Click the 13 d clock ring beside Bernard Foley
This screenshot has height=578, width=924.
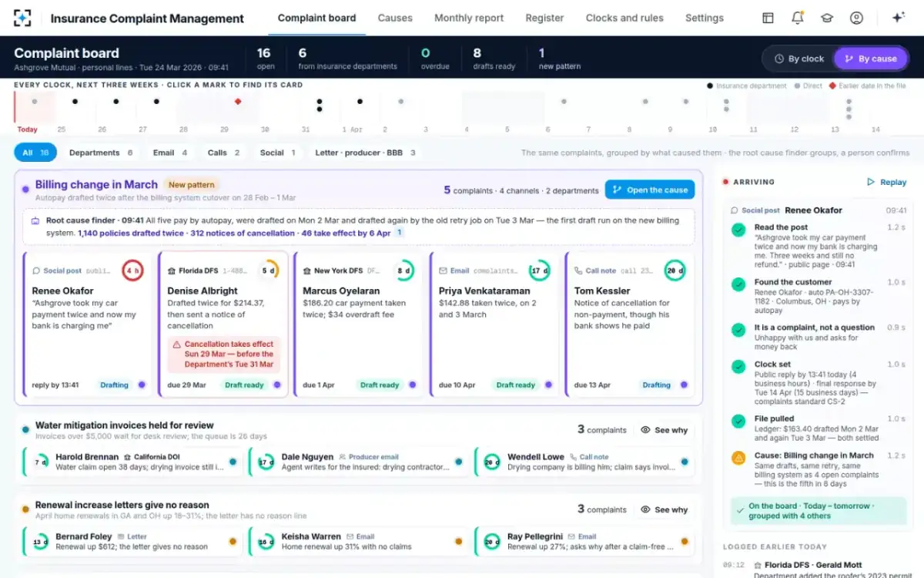click(x=39, y=542)
